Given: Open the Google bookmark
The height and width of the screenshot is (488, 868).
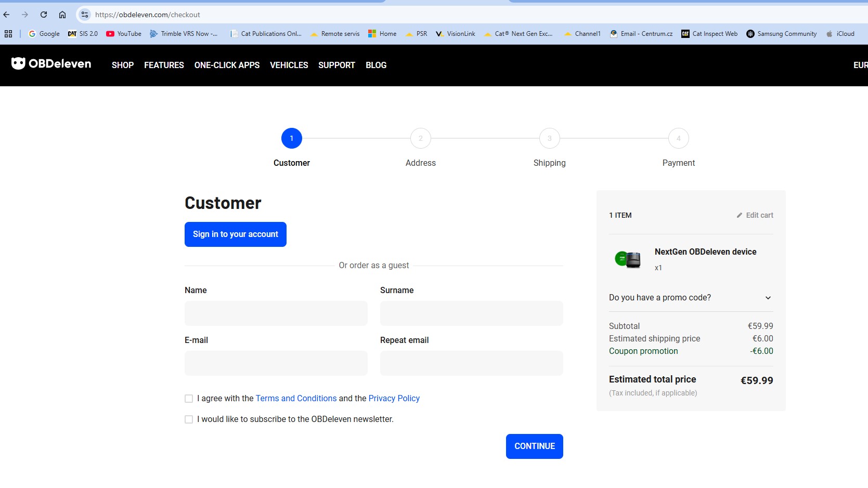Looking at the screenshot, I should tap(44, 34).
